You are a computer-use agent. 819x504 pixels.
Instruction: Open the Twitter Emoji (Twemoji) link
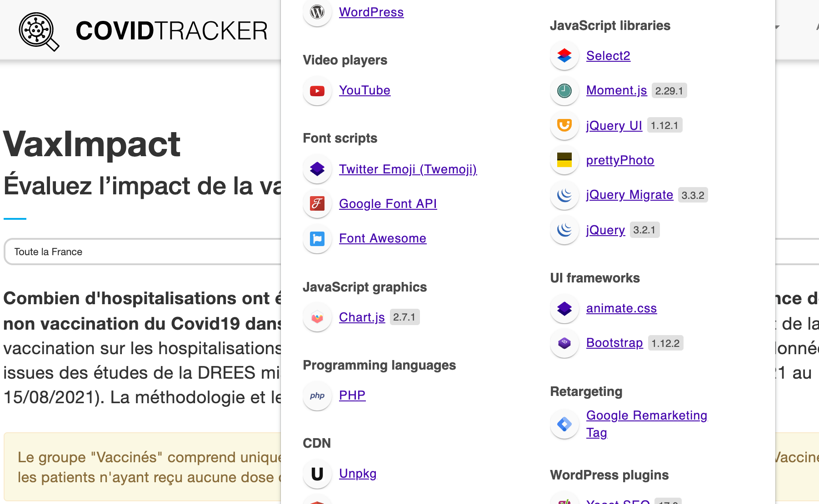click(408, 169)
